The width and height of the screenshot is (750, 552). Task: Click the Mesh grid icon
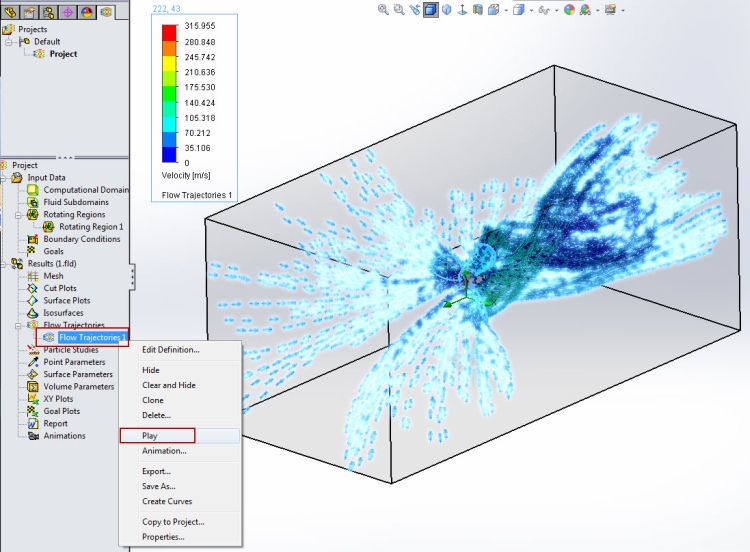coord(33,276)
